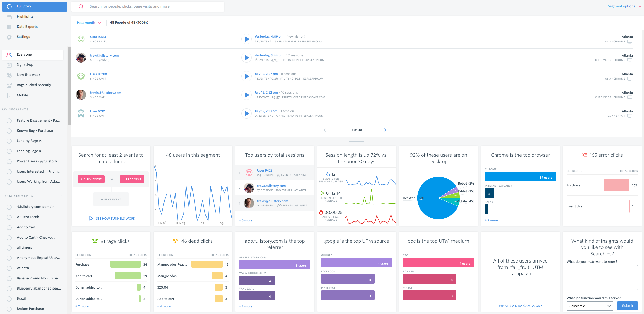
Task: Click the really want to know textbox
Action: tap(602, 277)
